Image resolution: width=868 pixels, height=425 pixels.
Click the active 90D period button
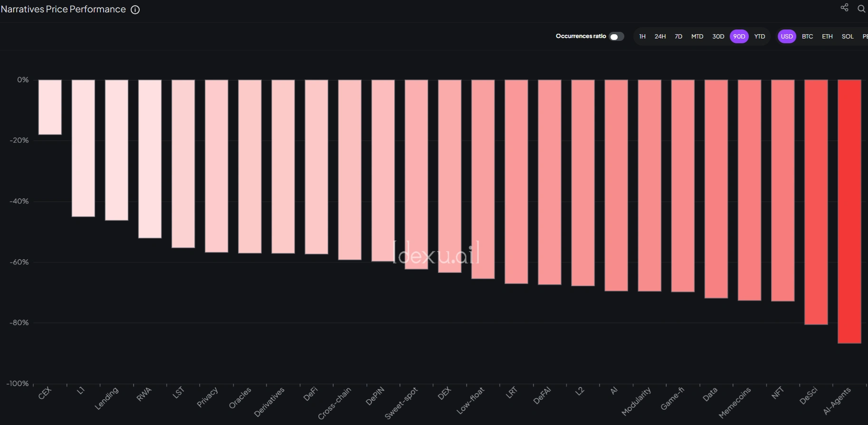[739, 37]
